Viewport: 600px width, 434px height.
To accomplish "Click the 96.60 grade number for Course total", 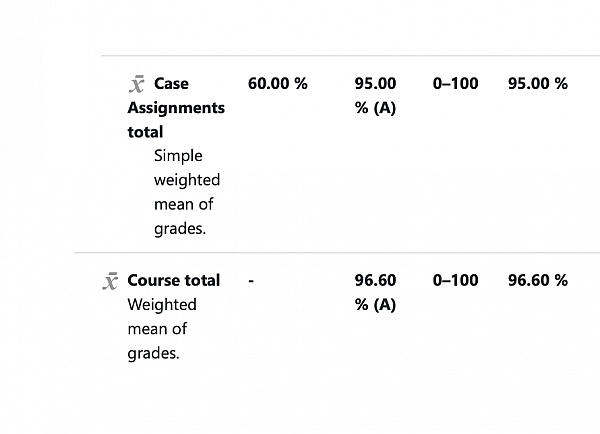I will coord(375,280).
